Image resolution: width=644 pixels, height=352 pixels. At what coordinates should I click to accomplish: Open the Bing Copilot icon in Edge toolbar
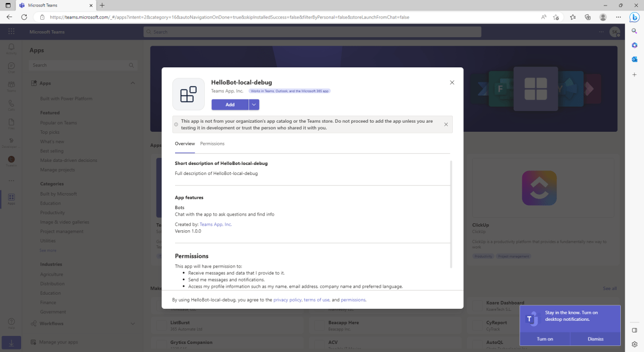(634, 17)
